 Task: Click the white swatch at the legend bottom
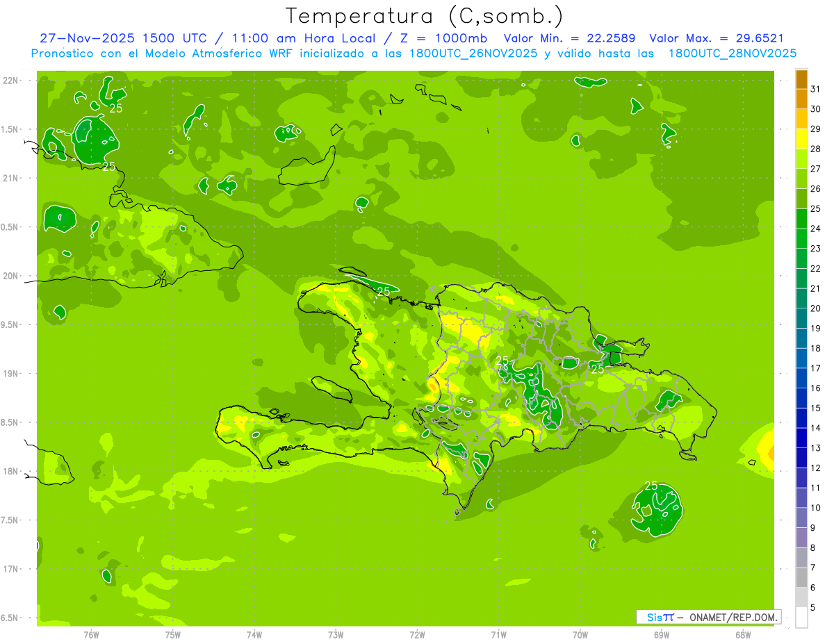(801, 618)
